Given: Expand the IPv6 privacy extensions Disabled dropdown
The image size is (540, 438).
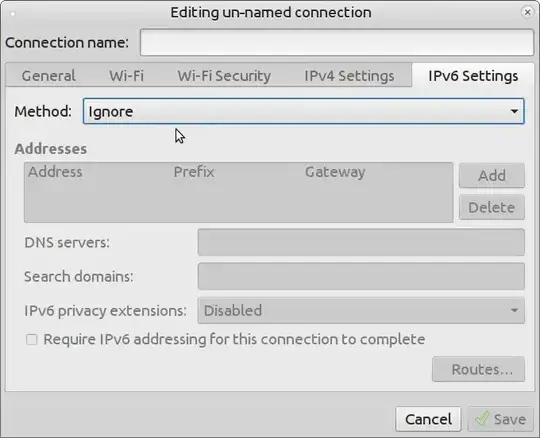Looking at the screenshot, I should click(361, 310).
